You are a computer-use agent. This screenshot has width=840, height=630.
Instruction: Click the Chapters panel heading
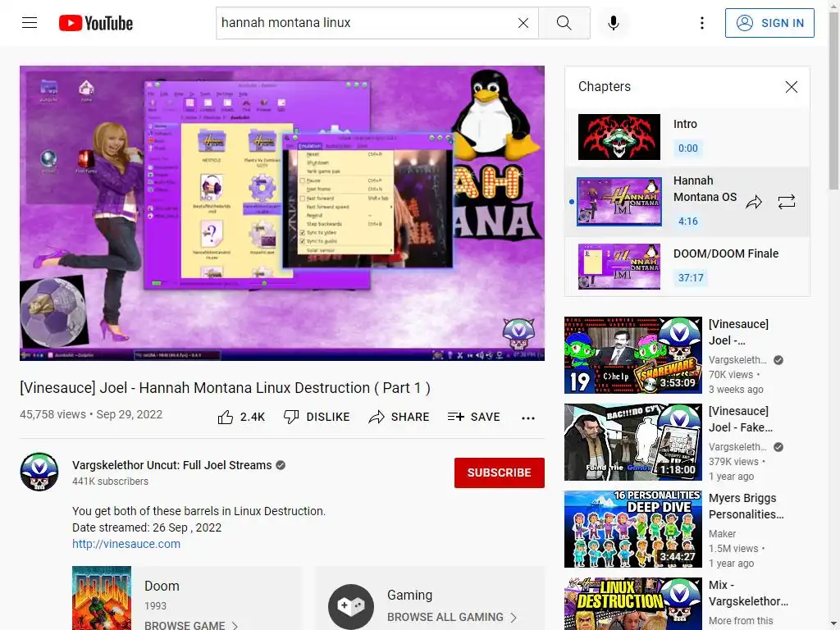click(605, 87)
